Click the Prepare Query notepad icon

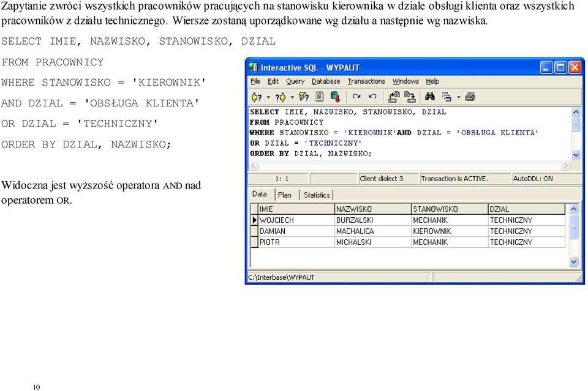(x=320, y=97)
